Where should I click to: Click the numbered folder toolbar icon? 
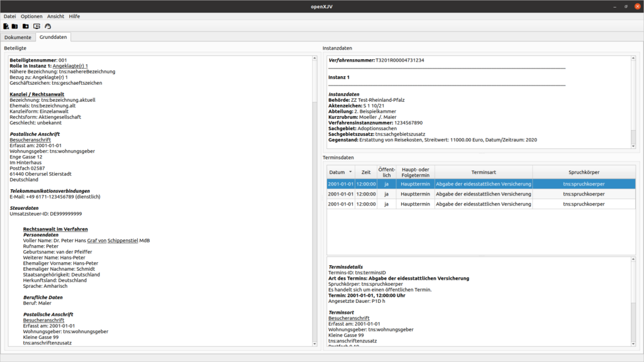tap(15, 26)
